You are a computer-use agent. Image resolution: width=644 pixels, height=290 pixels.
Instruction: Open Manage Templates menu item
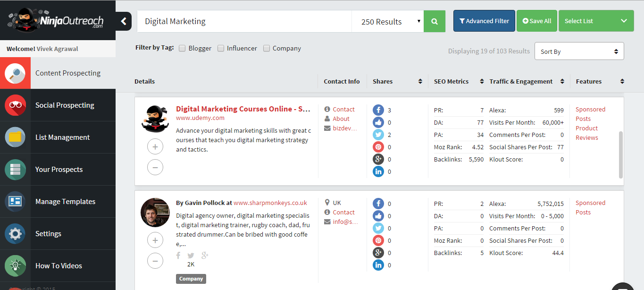(58, 202)
